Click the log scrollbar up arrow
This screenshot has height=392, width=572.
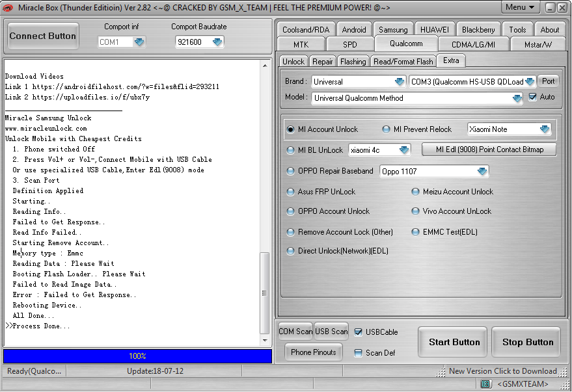pos(265,66)
